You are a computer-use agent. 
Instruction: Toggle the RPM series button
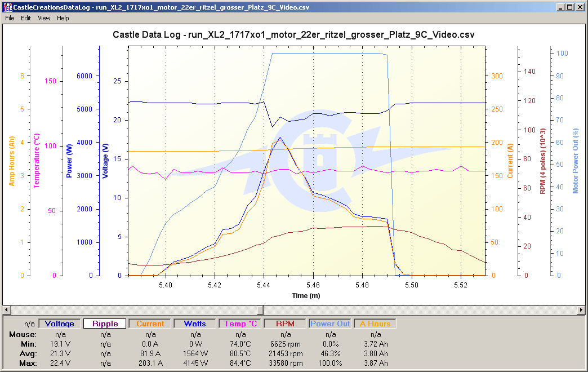tap(285, 324)
